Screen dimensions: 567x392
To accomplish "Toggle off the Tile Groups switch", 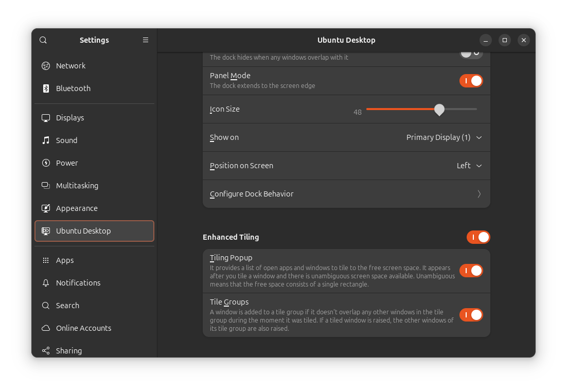I will tap(471, 314).
